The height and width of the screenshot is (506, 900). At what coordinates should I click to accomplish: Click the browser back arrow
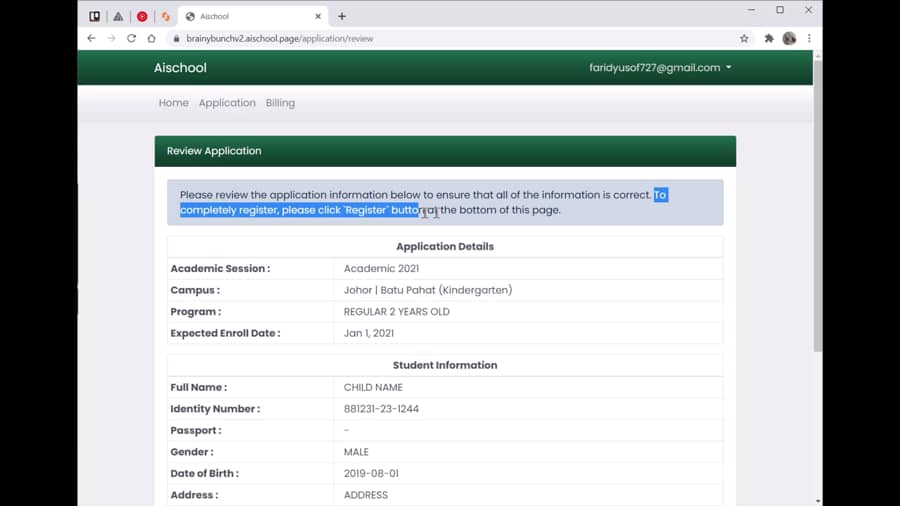click(x=92, y=38)
